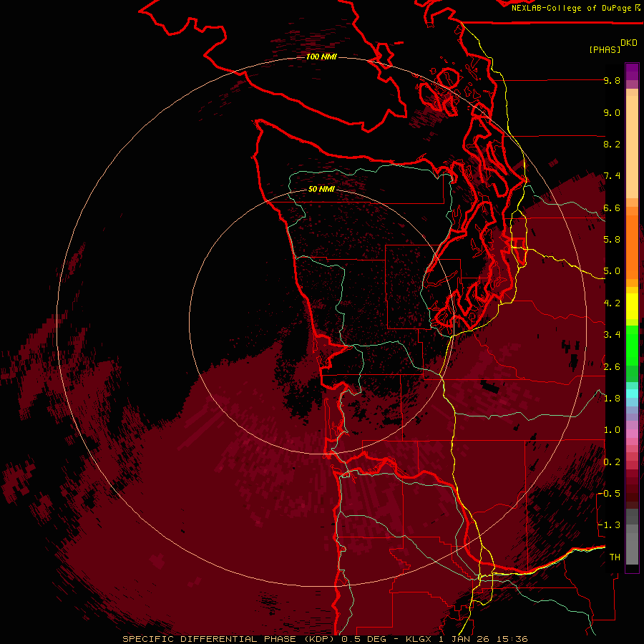
Task: Click the [PHAS] unit label
Action: click(605, 49)
